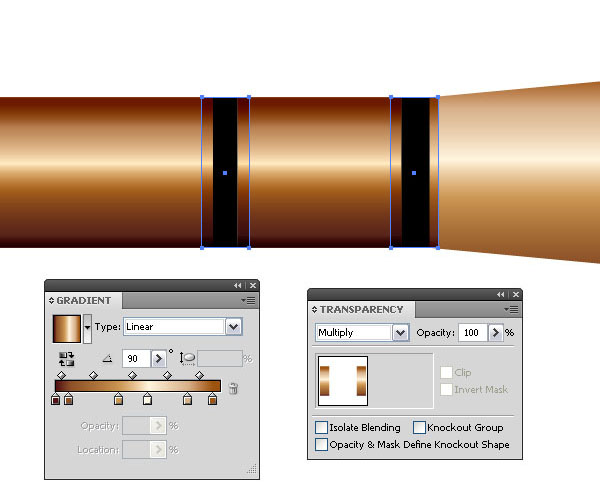Cycle Transparency panel view via tab arrows
This screenshot has width=600, height=503.
pos(314,309)
